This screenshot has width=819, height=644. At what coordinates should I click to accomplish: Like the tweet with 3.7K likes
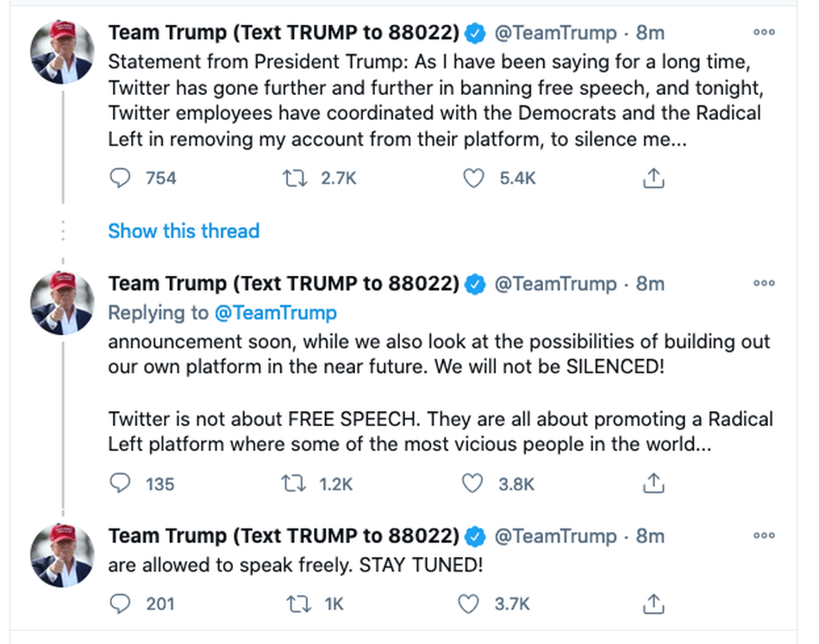tap(468, 603)
